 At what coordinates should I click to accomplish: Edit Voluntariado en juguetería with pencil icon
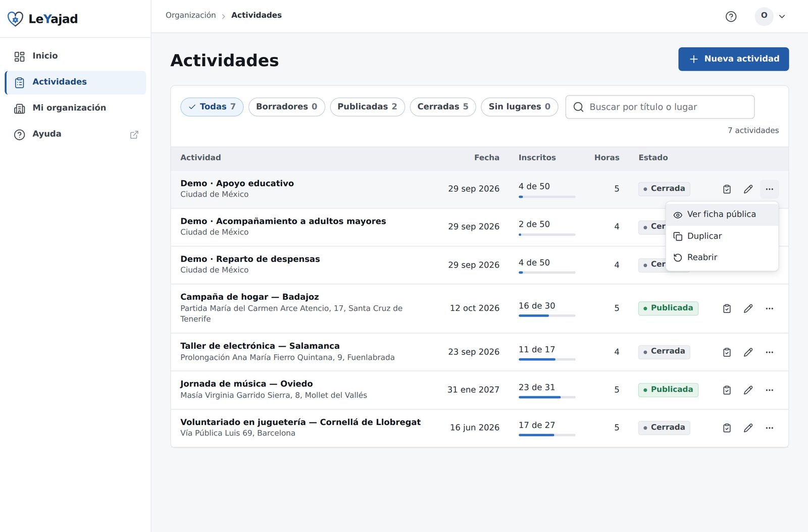(x=748, y=428)
